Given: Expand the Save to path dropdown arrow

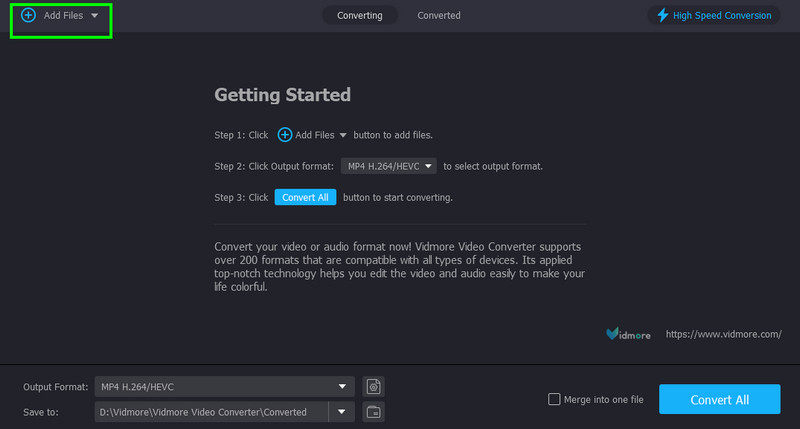Looking at the screenshot, I should [342, 412].
